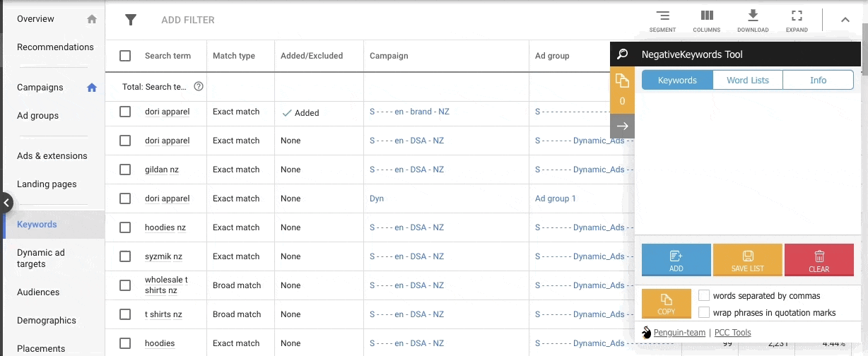
Task: Click the red CLEAR button
Action: point(819,259)
